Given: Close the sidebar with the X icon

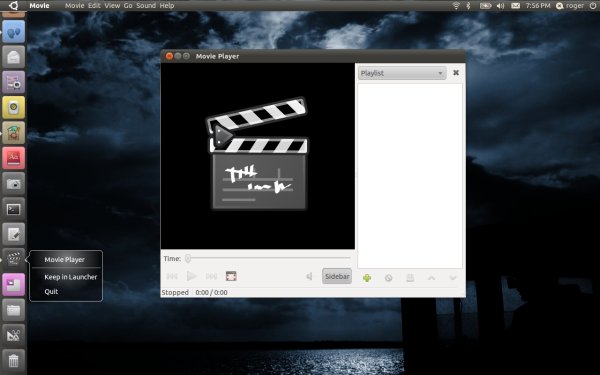Looking at the screenshot, I should tap(456, 73).
